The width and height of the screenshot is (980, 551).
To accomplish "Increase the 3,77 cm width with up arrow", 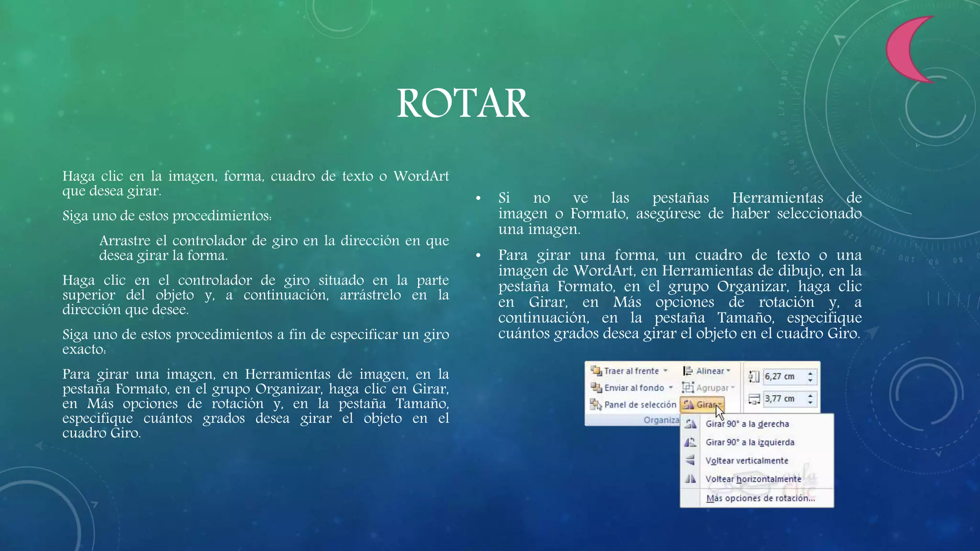I will click(x=810, y=395).
